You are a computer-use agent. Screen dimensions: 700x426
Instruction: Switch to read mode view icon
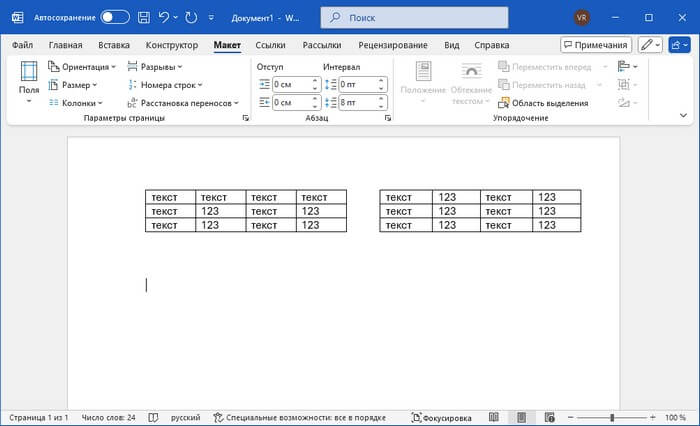(x=493, y=416)
